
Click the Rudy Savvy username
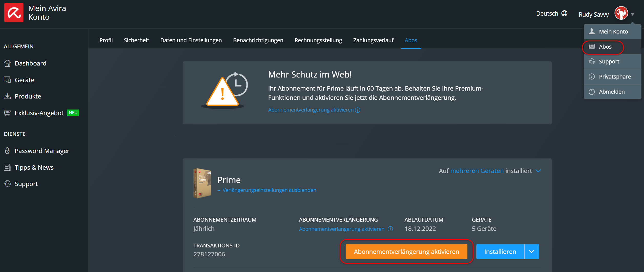point(594,14)
